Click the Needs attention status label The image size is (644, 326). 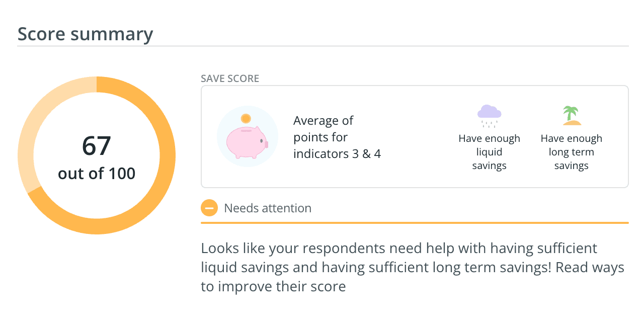pos(268,208)
